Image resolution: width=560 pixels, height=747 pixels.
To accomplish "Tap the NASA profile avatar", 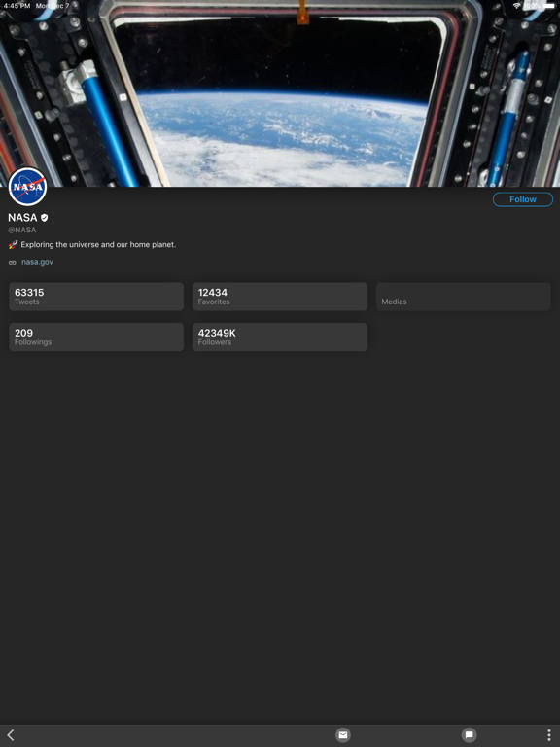I will pyautogui.click(x=27, y=187).
